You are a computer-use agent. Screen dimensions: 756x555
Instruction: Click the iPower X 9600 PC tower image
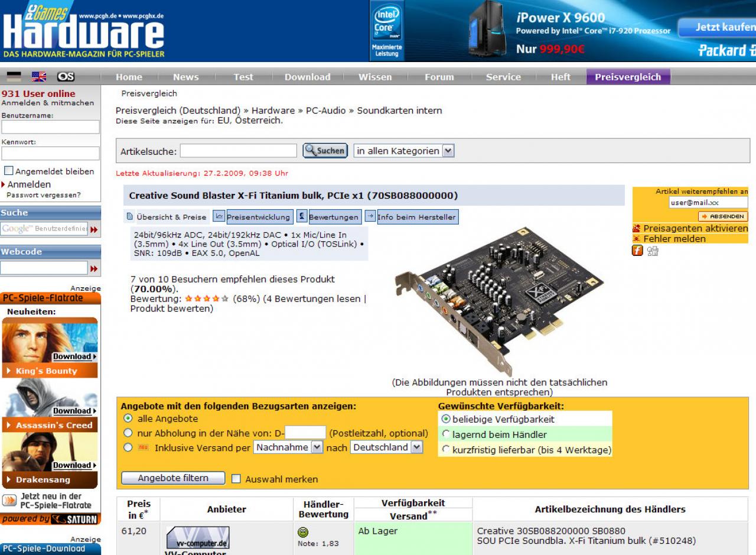tap(487, 30)
